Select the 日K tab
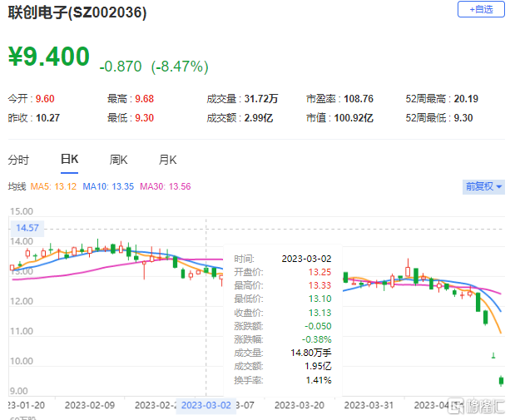 click(x=69, y=160)
